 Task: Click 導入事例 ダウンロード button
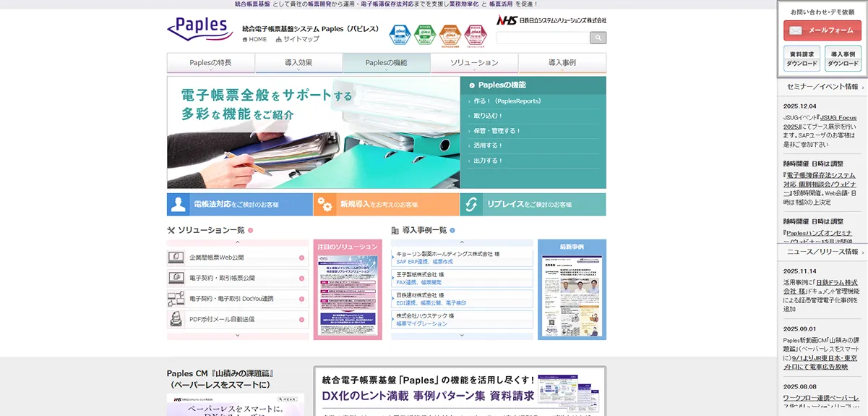point(843,59)
